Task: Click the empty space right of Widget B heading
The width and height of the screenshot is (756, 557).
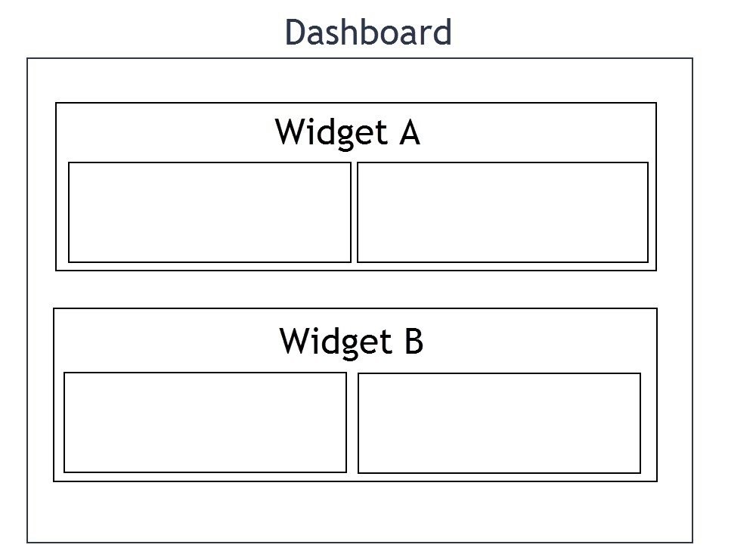Action: point(540,341)
